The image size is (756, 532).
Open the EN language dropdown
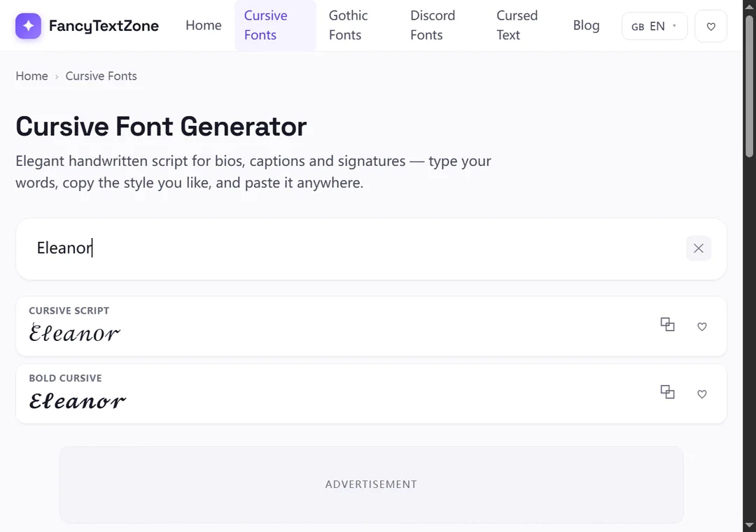654,26
